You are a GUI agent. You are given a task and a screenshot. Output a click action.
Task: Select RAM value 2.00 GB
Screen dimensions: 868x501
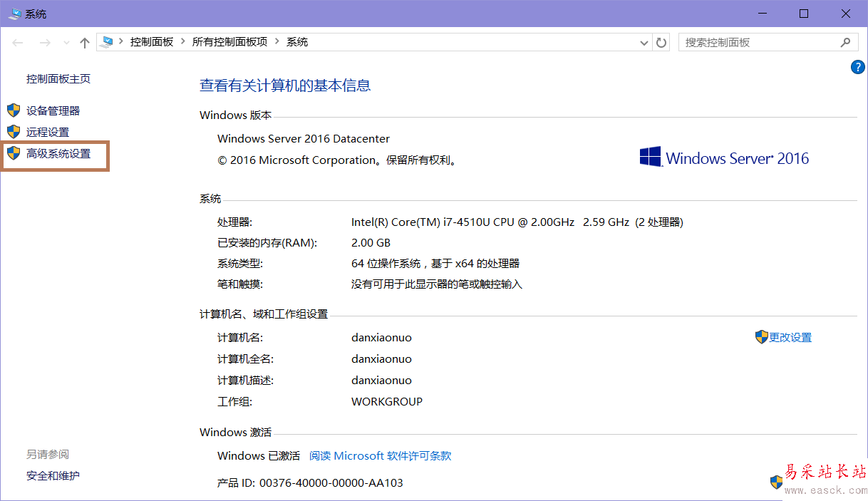pos(371,243)
